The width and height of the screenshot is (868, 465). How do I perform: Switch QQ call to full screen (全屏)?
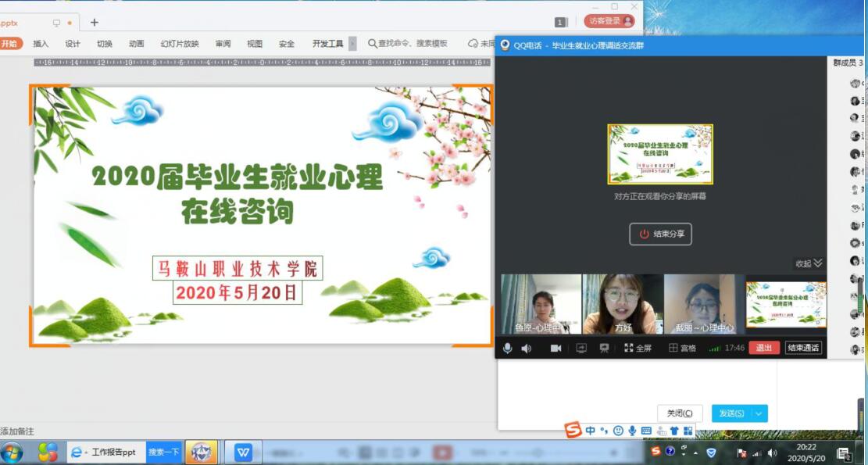pyautogui.click(x=638, y=349)
